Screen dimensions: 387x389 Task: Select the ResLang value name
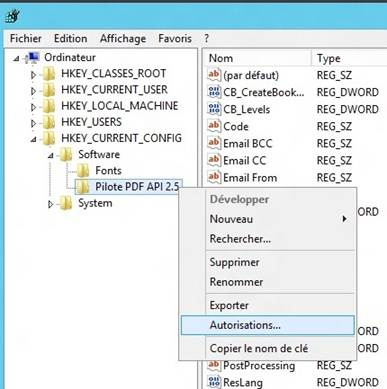(x=243, y=383)
